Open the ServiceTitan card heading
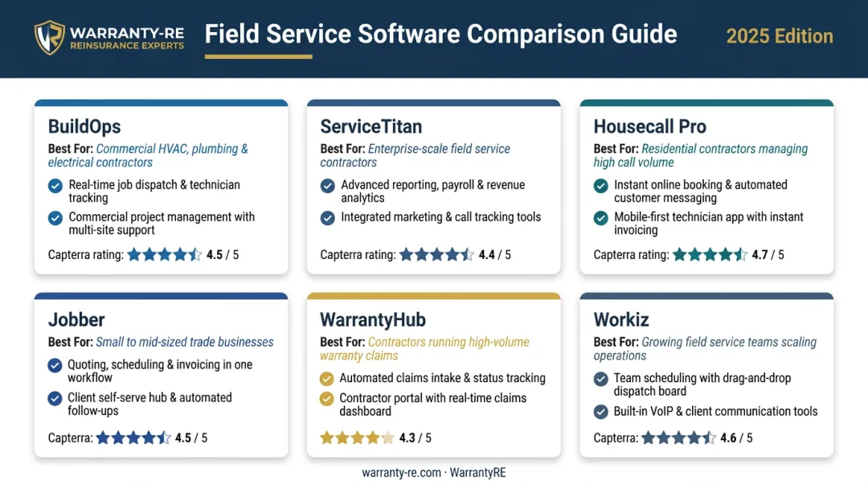Image resolution: width=868 pixels, height=485 pixels. click(371, 126)
